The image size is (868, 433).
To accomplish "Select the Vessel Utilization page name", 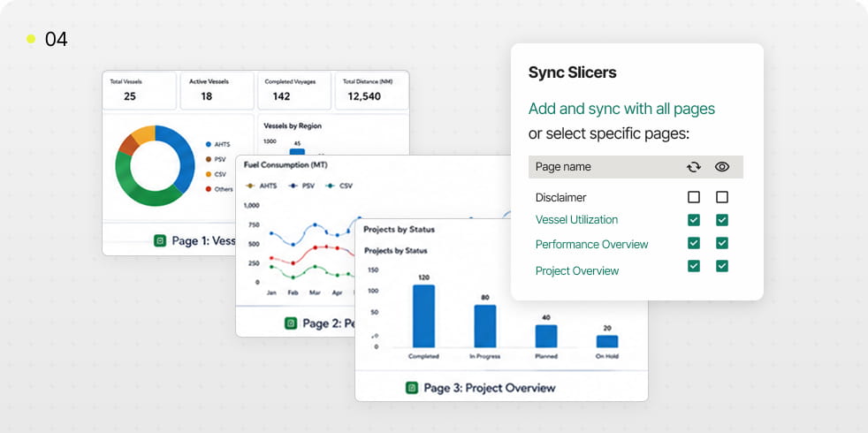I will coord(577,220).
